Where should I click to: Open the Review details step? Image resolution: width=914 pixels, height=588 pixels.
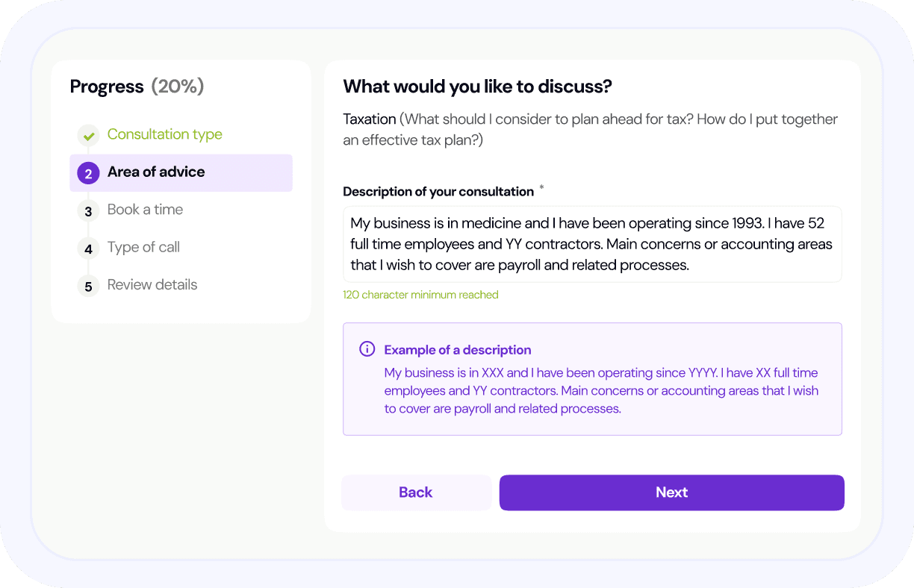(x=152, y=284)
